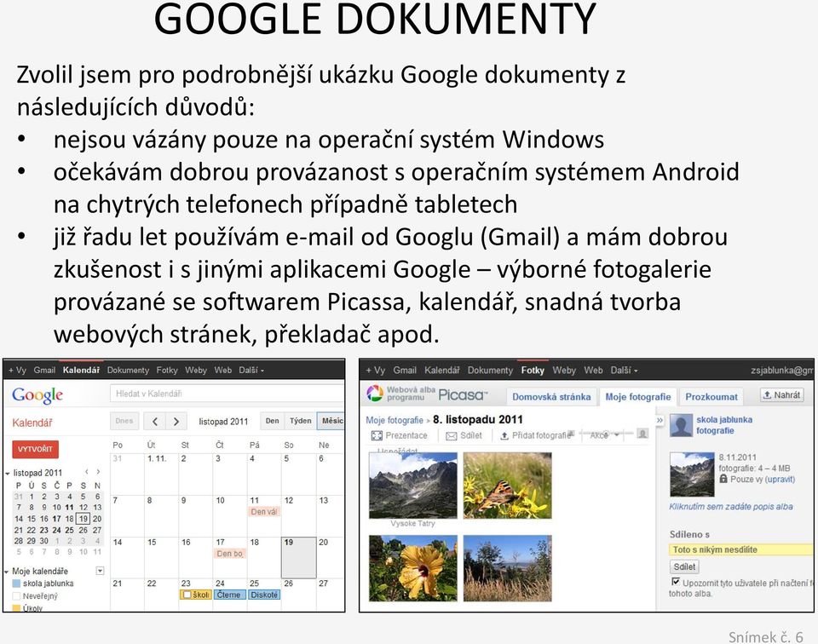
Task: Open the Další menu in the Picasa top bar
Action: click(x=624, y=371)
